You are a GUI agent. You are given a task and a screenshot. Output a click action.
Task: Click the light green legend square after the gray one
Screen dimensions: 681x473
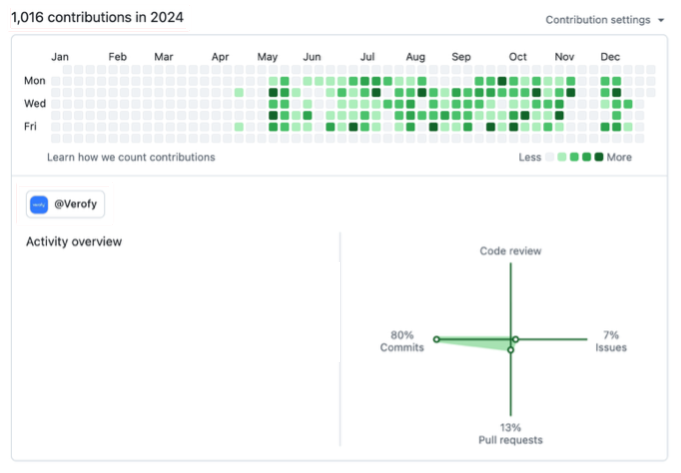coord(562,157)
